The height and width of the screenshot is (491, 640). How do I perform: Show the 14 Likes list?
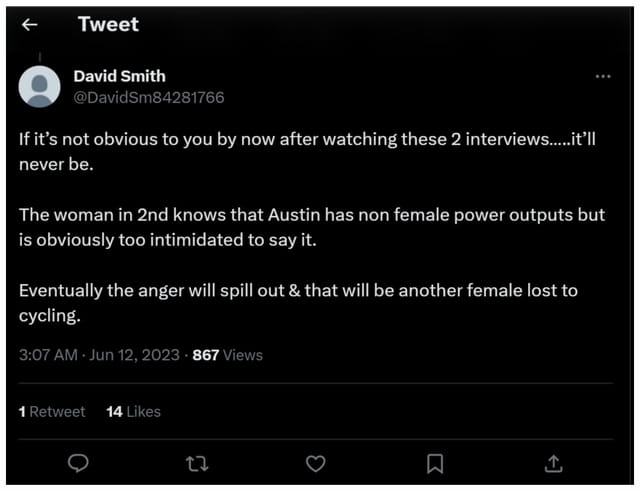pyautogui.click(x=133, y=411)
